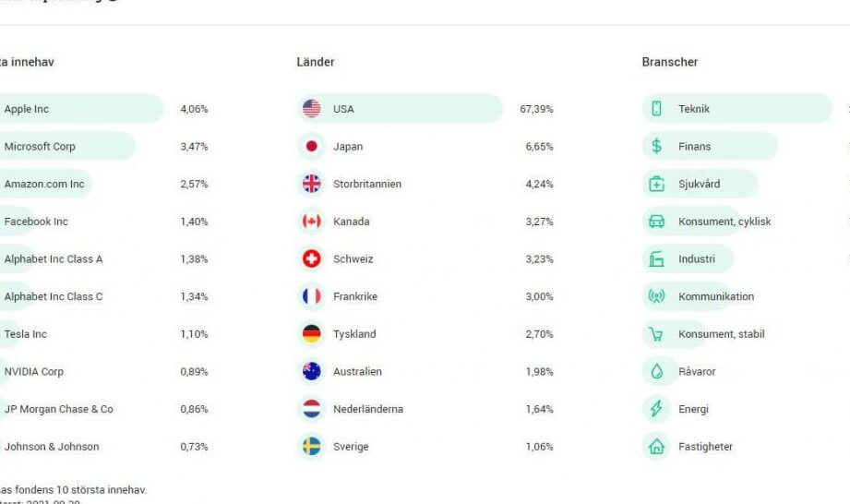Click the Storbritannien country label
The image size is (850, 504).
(x=367, y=184)
